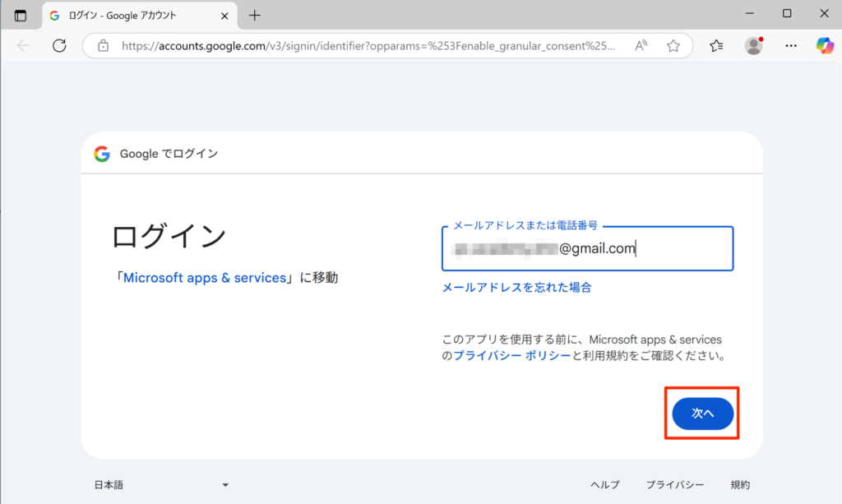Screen dimensions: 842x504
Task: Reload the current page
Action: coord(59,45)
